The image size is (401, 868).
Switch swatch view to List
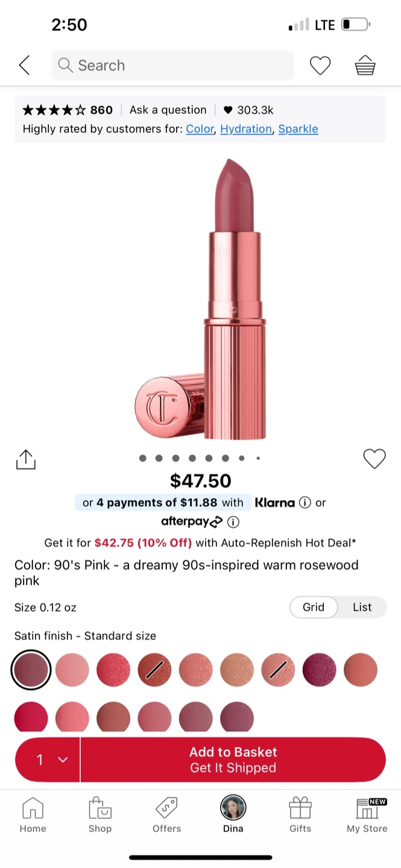click(x=362, y=607)
